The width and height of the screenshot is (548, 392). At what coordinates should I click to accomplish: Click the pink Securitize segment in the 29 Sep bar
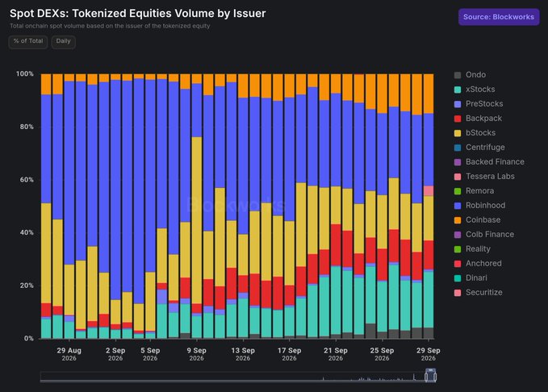point(429,191)
